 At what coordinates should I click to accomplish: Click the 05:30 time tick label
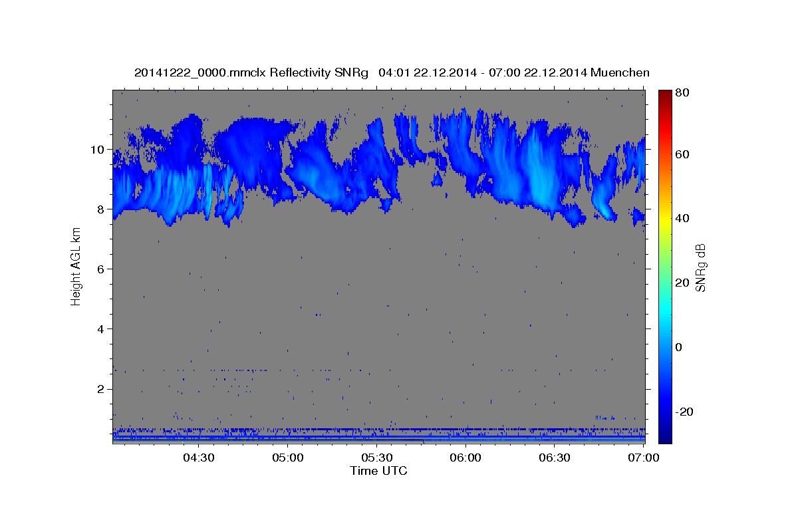click(376, 458)
